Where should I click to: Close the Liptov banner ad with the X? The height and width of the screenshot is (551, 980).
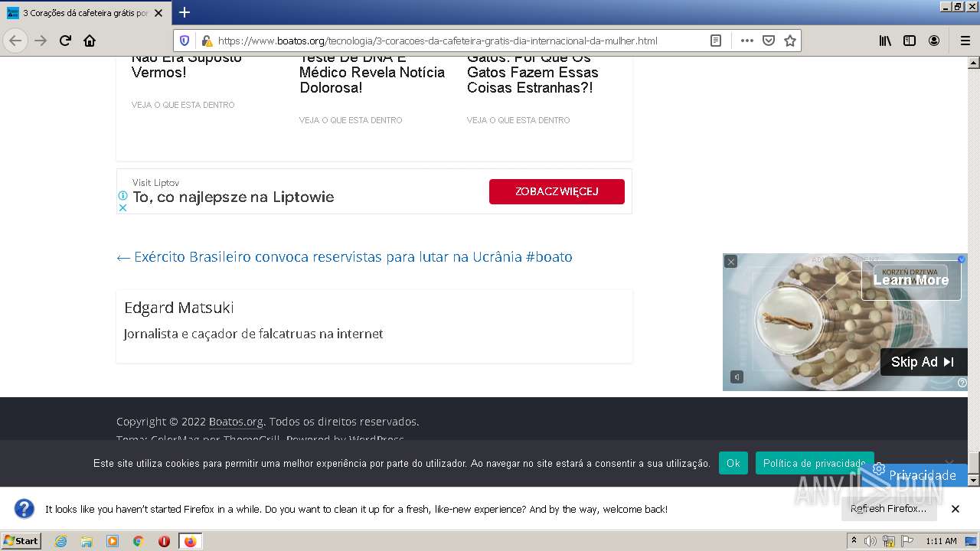pyautogui.click(x=122, y=207)
